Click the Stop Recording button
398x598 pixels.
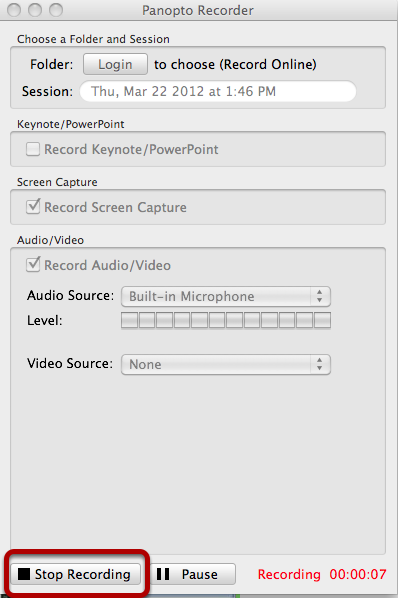pos(75,574)
